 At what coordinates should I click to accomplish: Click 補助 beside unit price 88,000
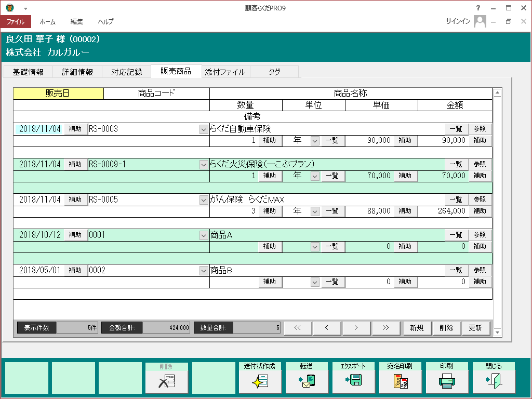coord(405,211)
